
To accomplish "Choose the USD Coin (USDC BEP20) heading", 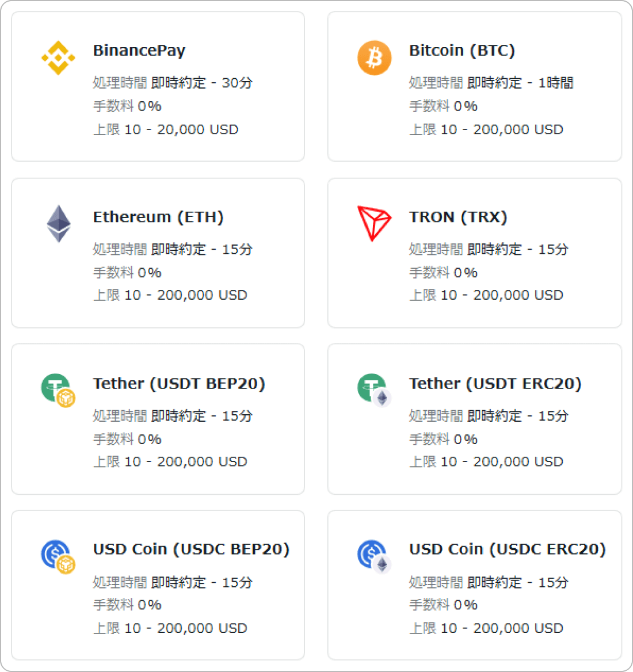I will pyautogui.click(x=191, y=549).
